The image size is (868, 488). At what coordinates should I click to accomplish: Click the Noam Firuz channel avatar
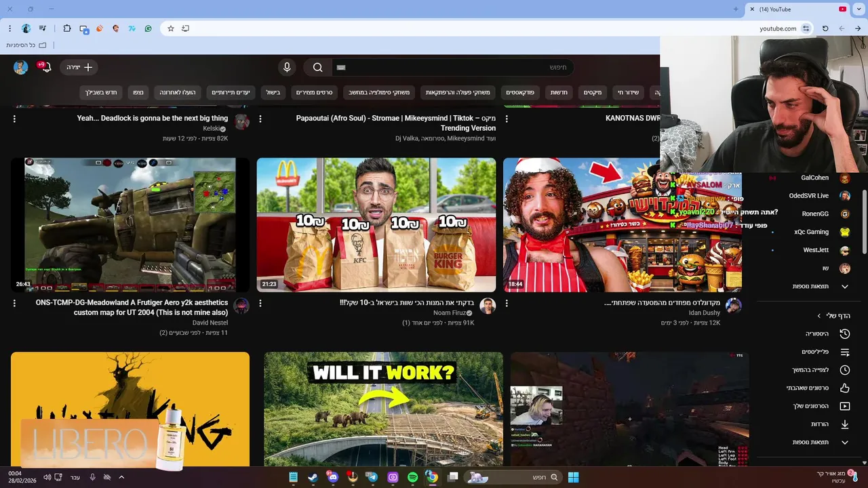[x=488, y=306]
